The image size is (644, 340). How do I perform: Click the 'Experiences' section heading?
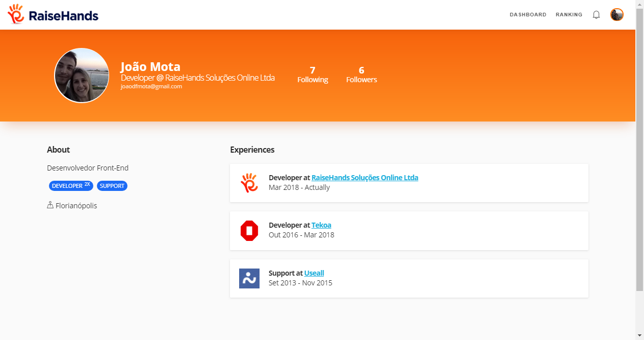point(252,150)
